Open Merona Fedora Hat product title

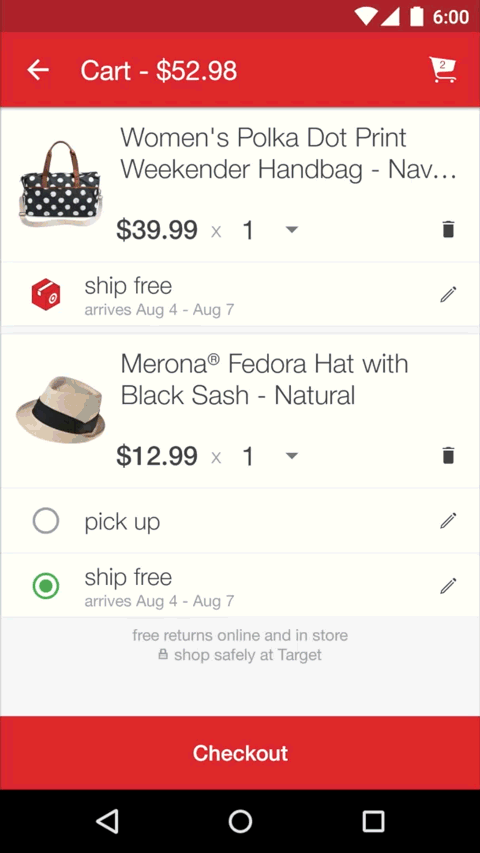coord(264,379)
